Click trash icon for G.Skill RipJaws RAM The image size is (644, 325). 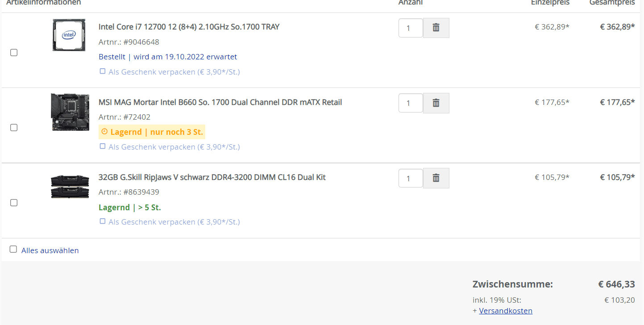tap(436, 178)
